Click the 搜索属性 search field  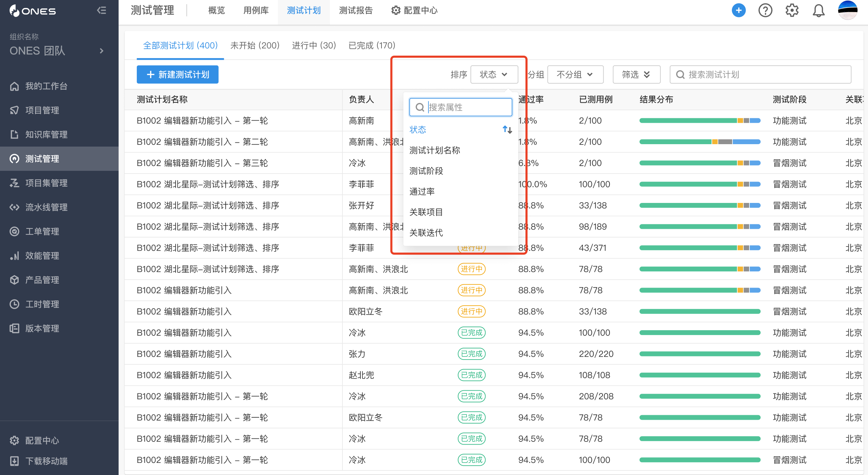tap(461, 107)
